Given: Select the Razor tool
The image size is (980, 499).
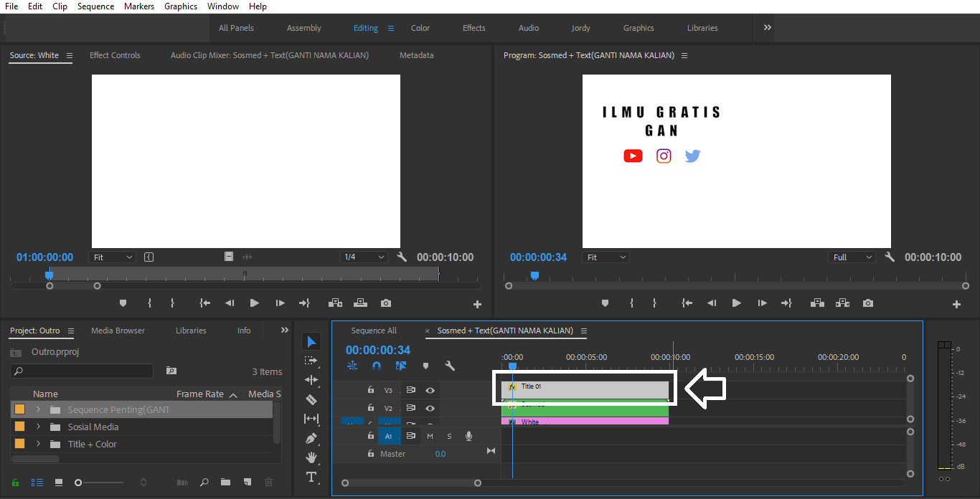Looking at the screenshot, I should click(311, 399).
